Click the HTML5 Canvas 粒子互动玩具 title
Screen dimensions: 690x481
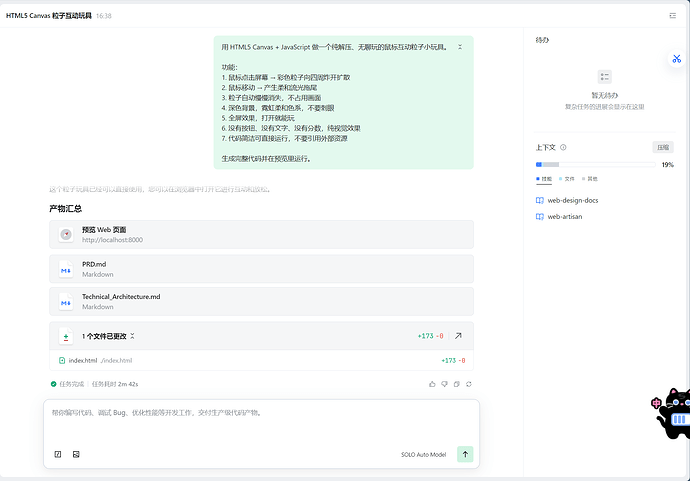coord(49,16)
